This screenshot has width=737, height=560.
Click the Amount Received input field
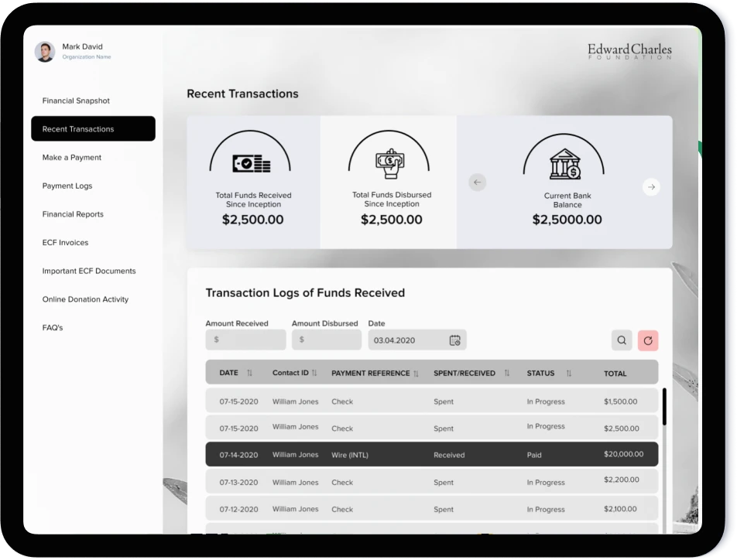(245, 340)
